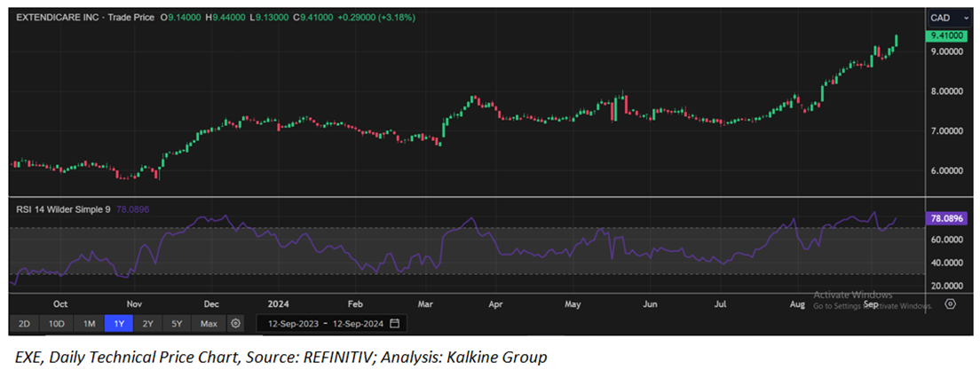The width and height of the screenshot is (980, 370).
Task: Click the 7.00000 price axis label
Action: (945, 131)
